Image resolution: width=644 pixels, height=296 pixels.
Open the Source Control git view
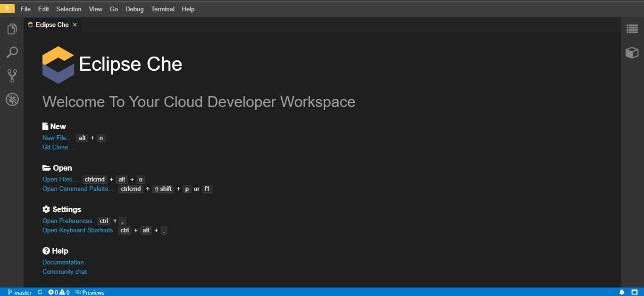coord(12,75)
